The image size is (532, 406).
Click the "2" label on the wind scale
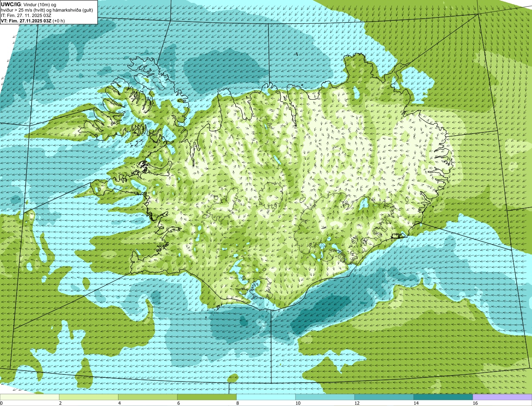point(60,403)
